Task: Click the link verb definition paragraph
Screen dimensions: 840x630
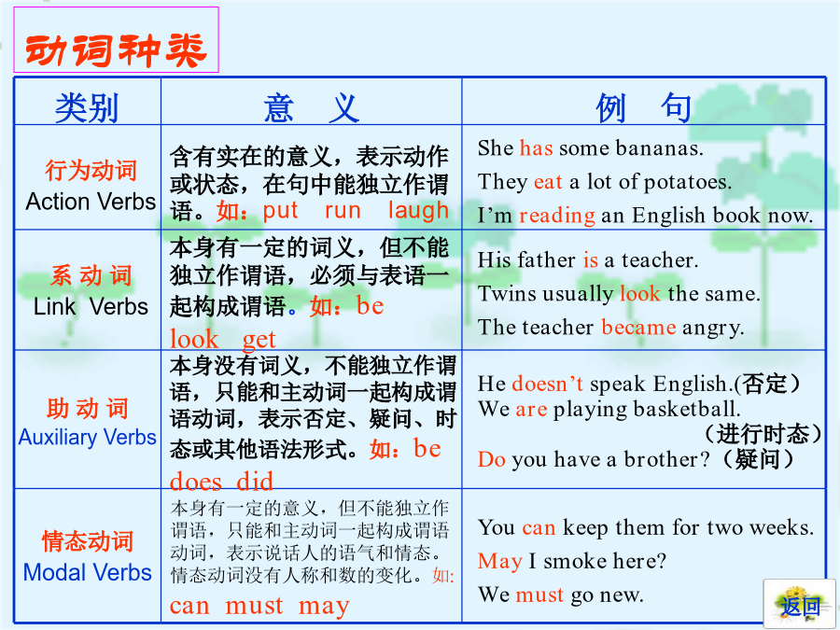Action: (309, 294)
